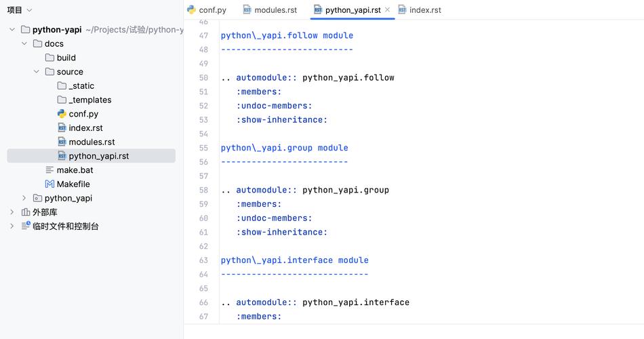The height and width of the screenshot is (339, 644).
Task: Click the RST icon on modules.rst tab
Action: tap(247, 10)
